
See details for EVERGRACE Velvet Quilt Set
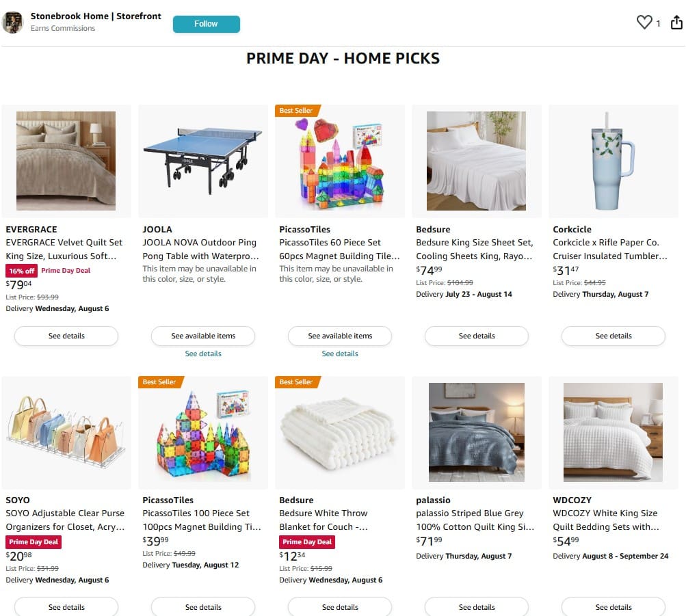66,336
